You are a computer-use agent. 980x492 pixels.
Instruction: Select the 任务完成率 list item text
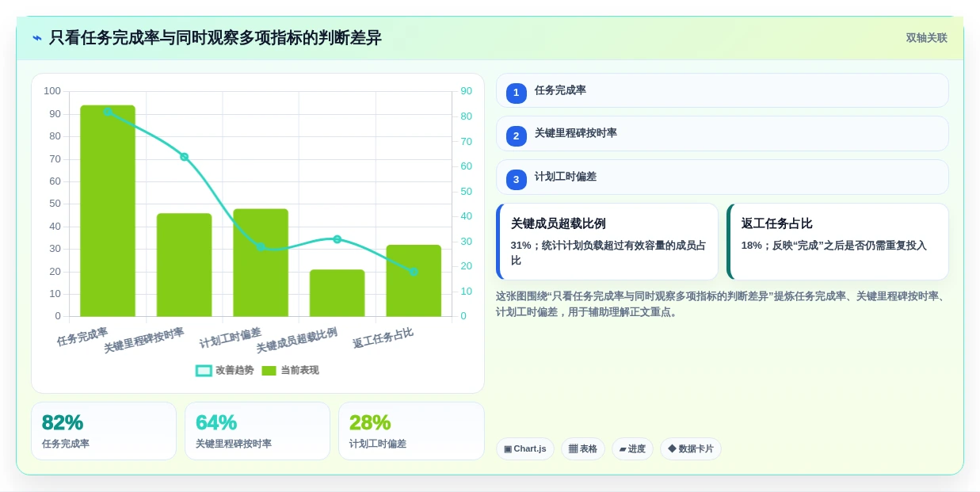click(560, 90)
